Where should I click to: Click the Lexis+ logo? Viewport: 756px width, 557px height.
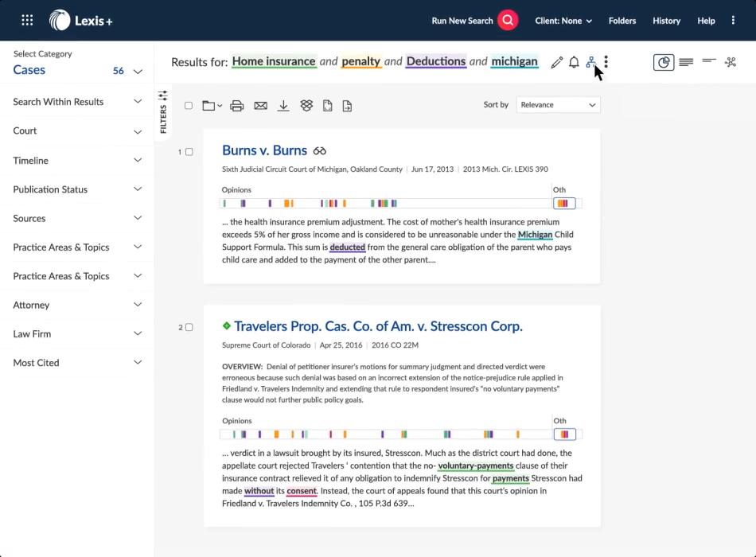click(x=80, y=21)
